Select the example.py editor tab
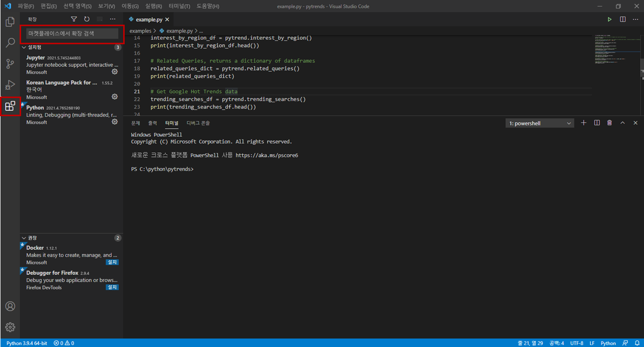The width and height of the screenshot is (644, 347). coord(149,20)
